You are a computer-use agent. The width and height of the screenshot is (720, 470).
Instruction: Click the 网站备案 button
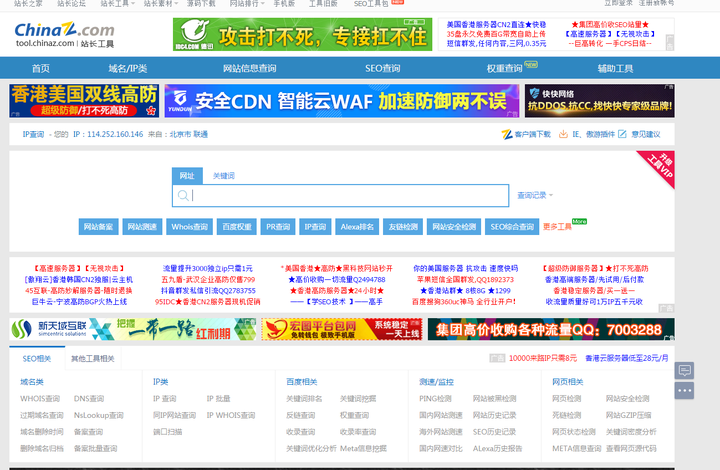[98, 227]
